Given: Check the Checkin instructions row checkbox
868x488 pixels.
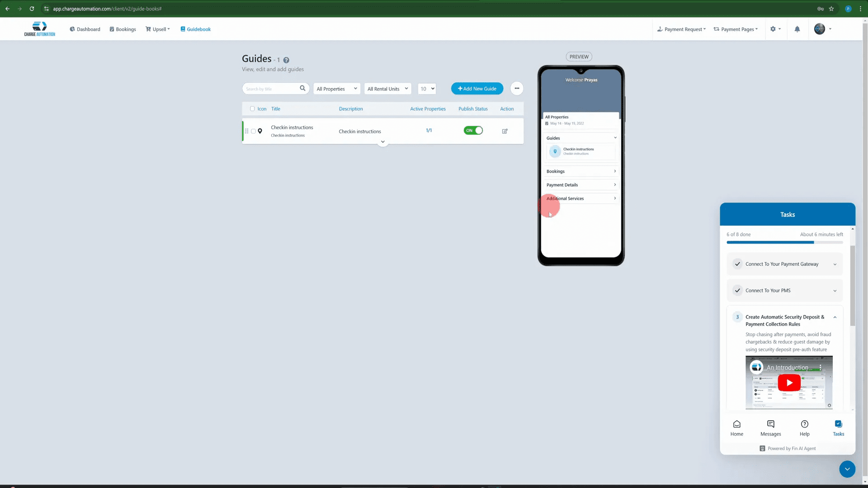Looking at the screenshot, I should (x=254, y=131).
